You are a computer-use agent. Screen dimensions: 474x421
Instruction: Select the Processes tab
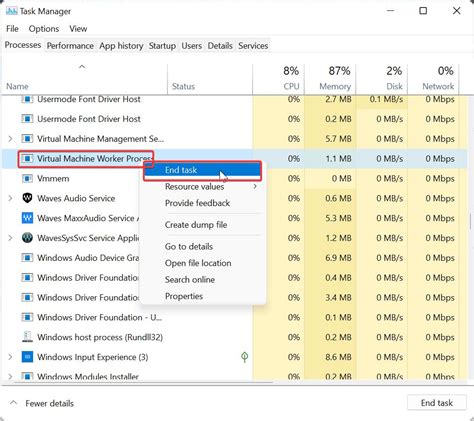click(x=23, y=45)
